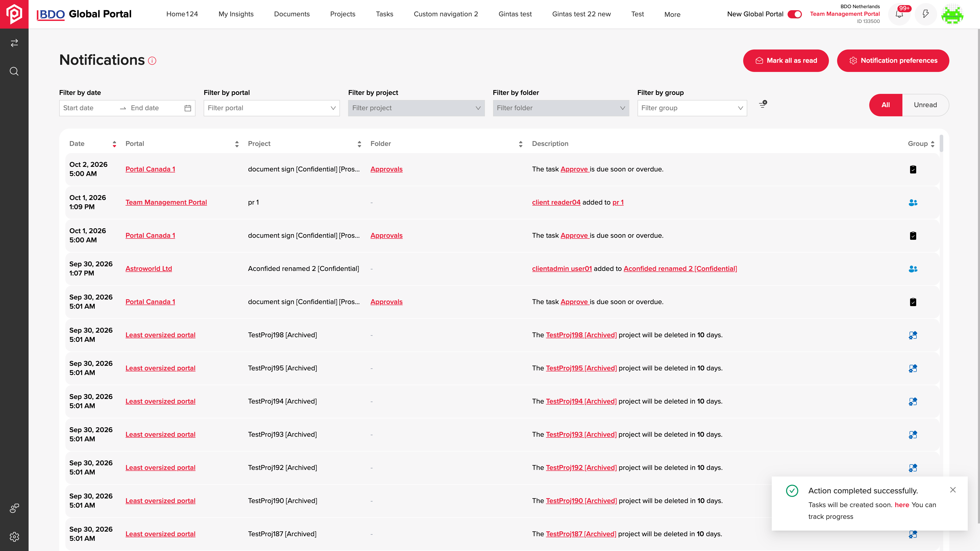Open the Projects nav item
This screenshot has height=551, width=980.
(x=342, y=14)
